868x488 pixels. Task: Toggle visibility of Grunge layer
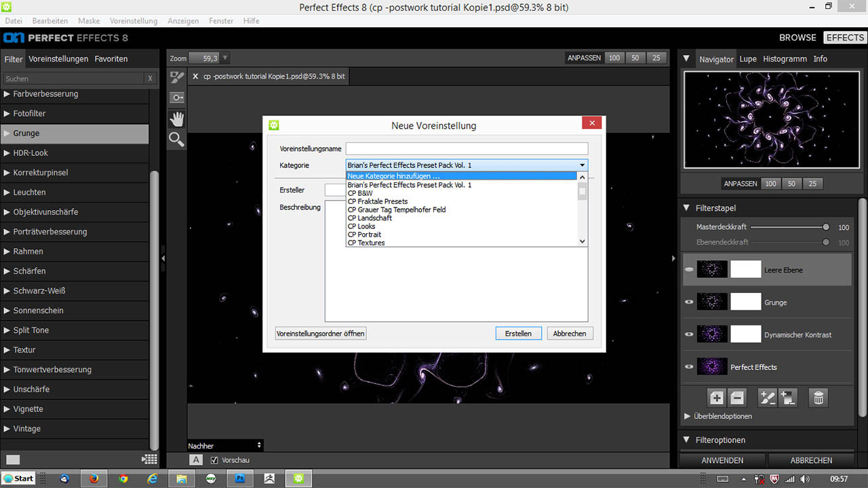689,302
